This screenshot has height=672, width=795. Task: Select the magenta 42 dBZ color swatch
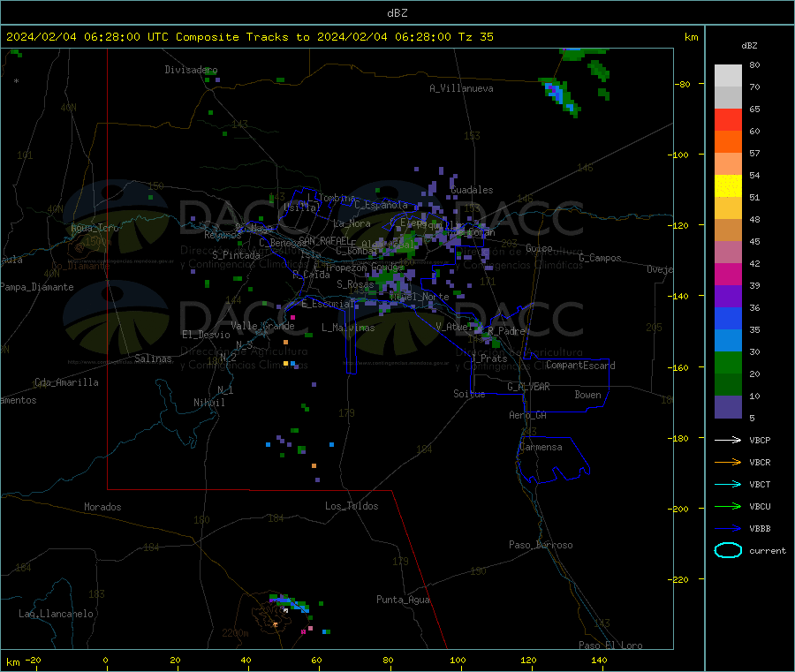[x=728, y=274]
